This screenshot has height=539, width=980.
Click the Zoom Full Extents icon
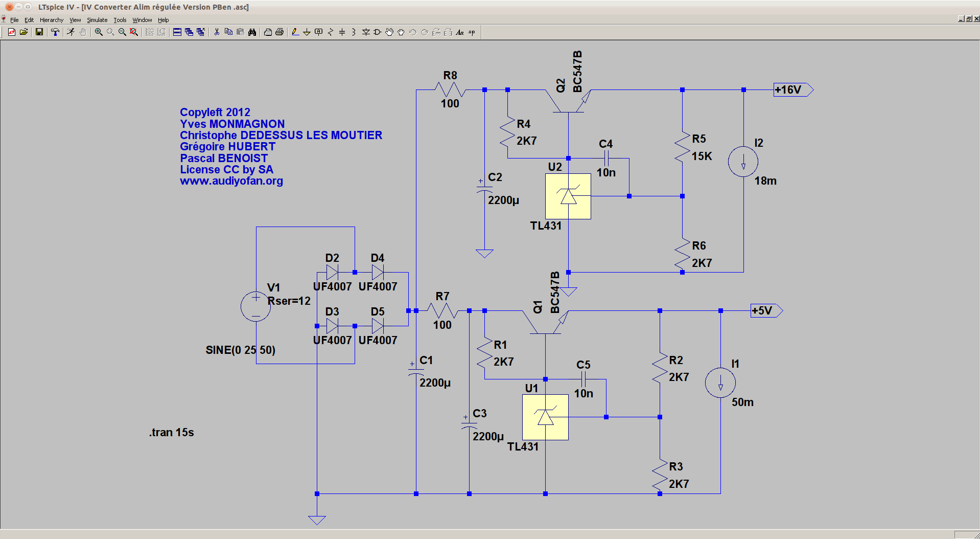tap(134, 32)
